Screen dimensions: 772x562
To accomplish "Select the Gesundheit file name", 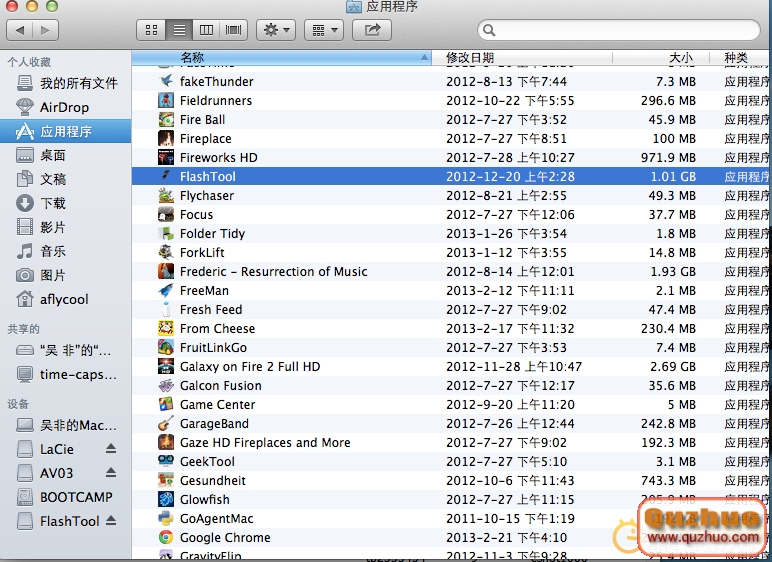I will click(213, 480).
